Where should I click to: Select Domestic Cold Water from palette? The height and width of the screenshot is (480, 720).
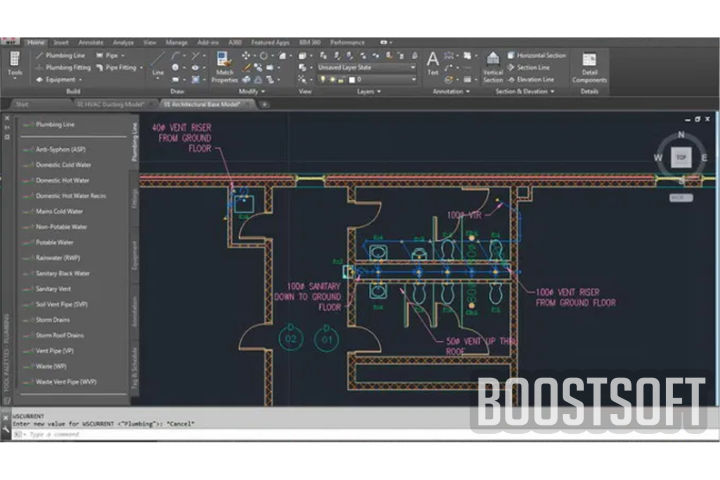[64, 164]
